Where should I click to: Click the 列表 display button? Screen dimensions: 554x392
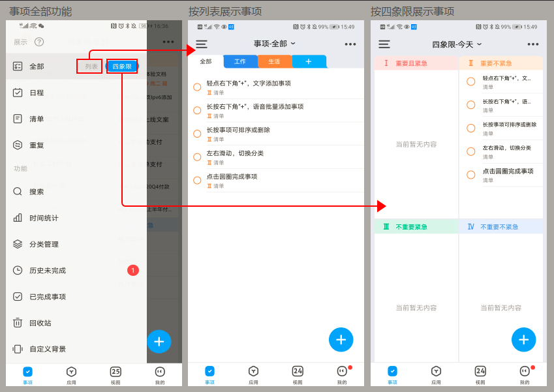[x=89, y=66]
